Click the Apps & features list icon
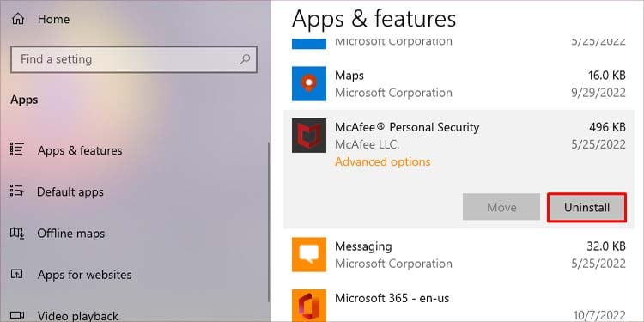Image resolution: width=644 pixels, height=322 pixels. click(17, 149)
